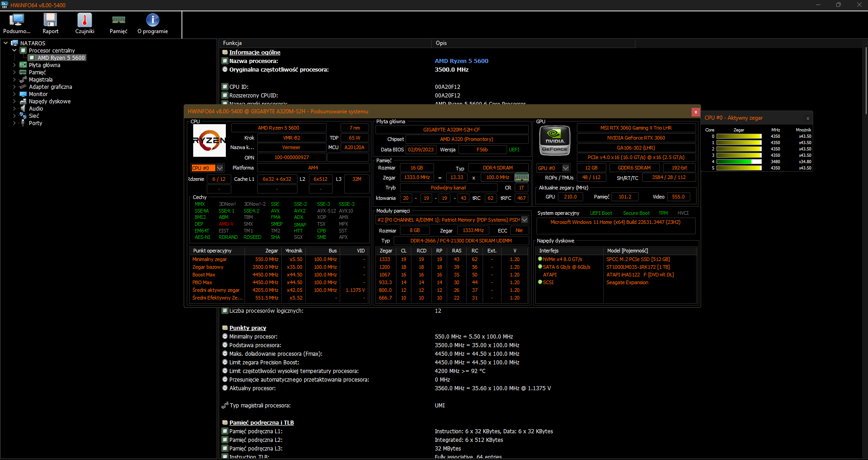Click the Magistrala bus icon in tree

pos(23,79)
